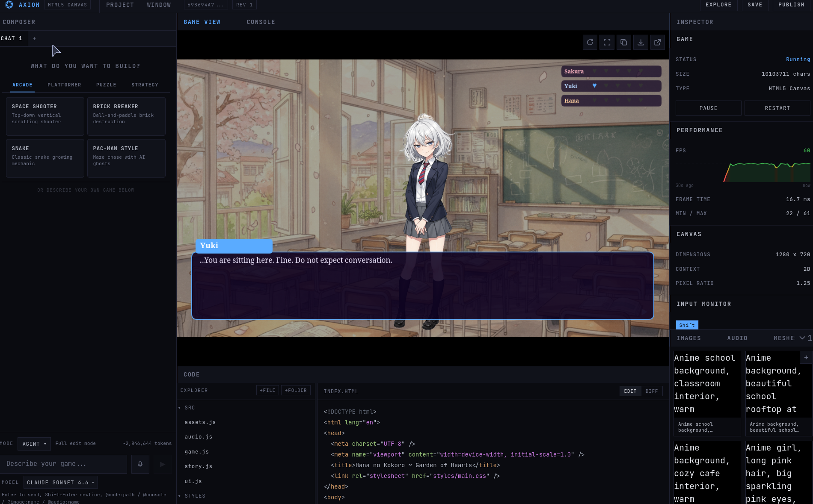Open game in new window
The image size is (813, 504).
pos(658,42)
